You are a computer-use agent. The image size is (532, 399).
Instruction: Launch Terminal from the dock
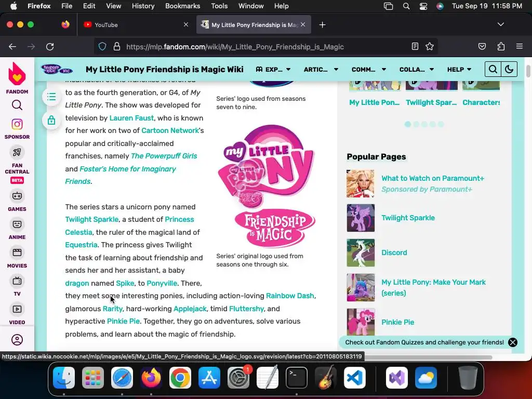tap(297, 378)
